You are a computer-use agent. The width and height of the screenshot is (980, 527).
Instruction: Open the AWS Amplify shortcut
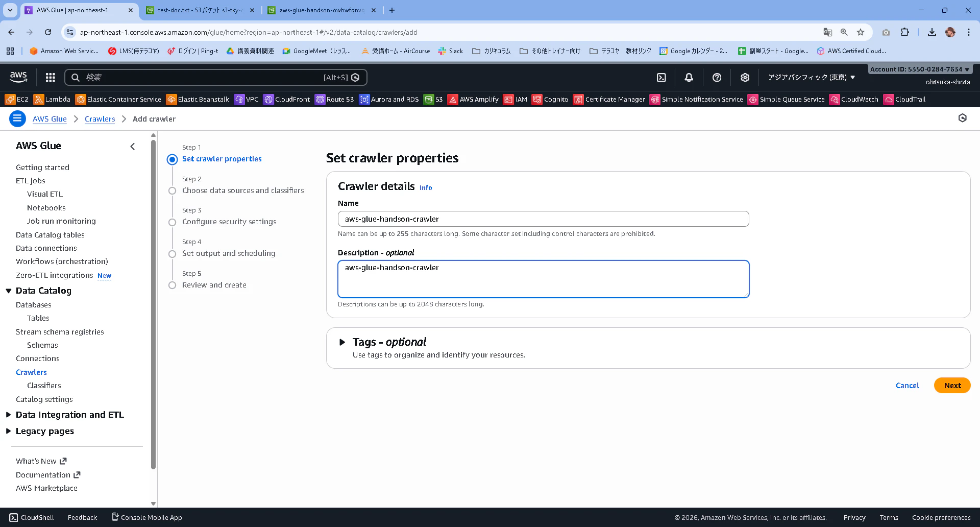(473, 99)
